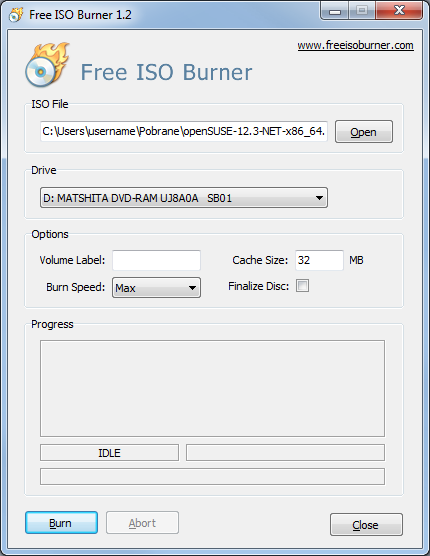Close the window using title bar X
Viewport: 430px width, 556px height.
click(x=399, y=11)
